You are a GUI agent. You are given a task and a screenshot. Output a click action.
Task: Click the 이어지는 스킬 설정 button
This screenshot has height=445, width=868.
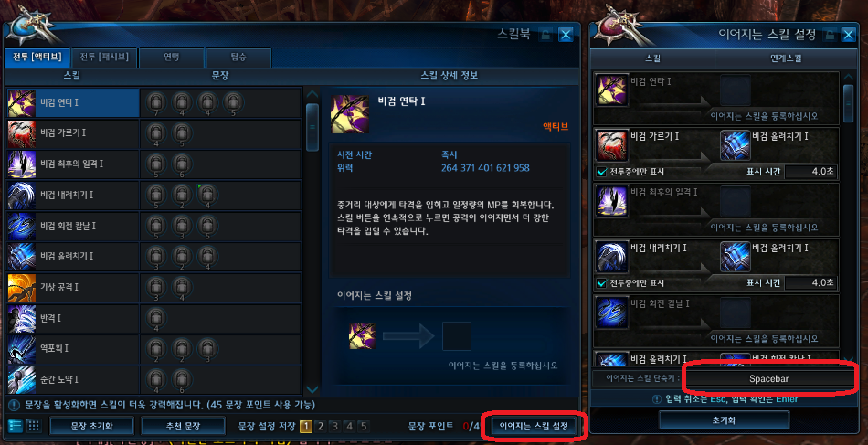coord(534,426)
